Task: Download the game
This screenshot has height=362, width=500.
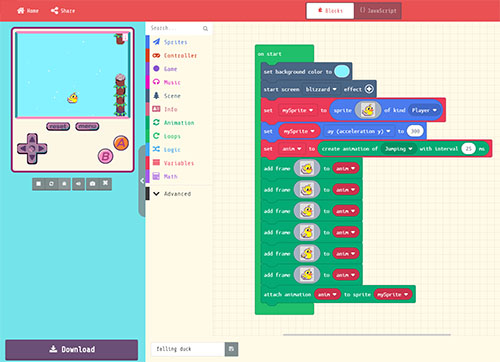Action: (x=72, y=350)
